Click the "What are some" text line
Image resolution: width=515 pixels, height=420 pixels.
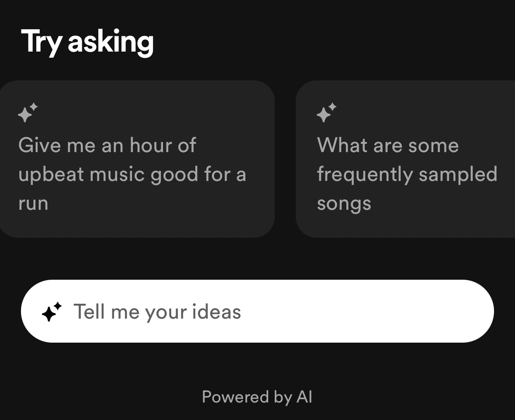click(x=387, y=146)
